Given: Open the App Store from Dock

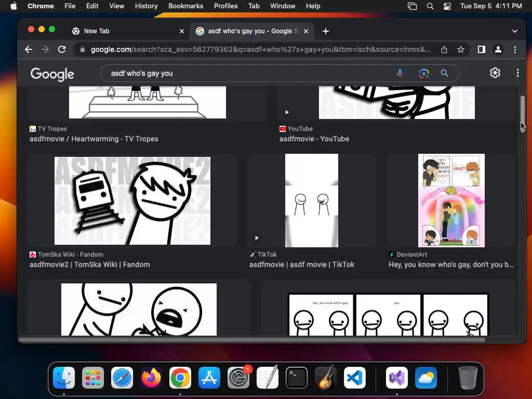Looking at the screenshot, I should 209,378.
